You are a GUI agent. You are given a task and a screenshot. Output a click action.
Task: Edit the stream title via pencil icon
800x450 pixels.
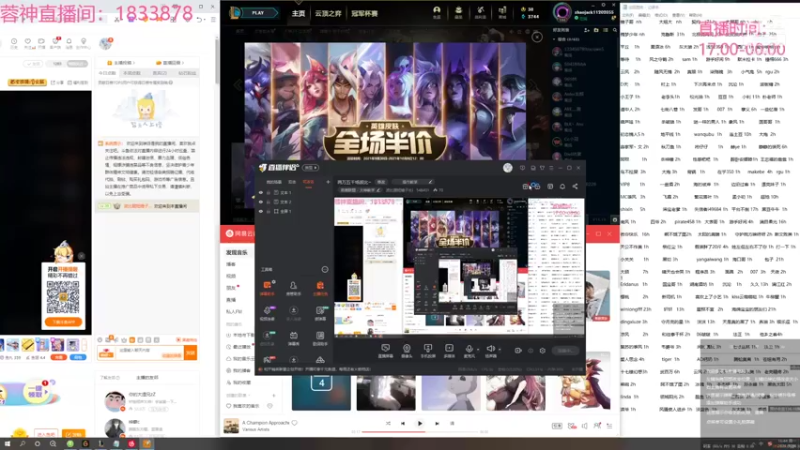click(x=430, y=182)
